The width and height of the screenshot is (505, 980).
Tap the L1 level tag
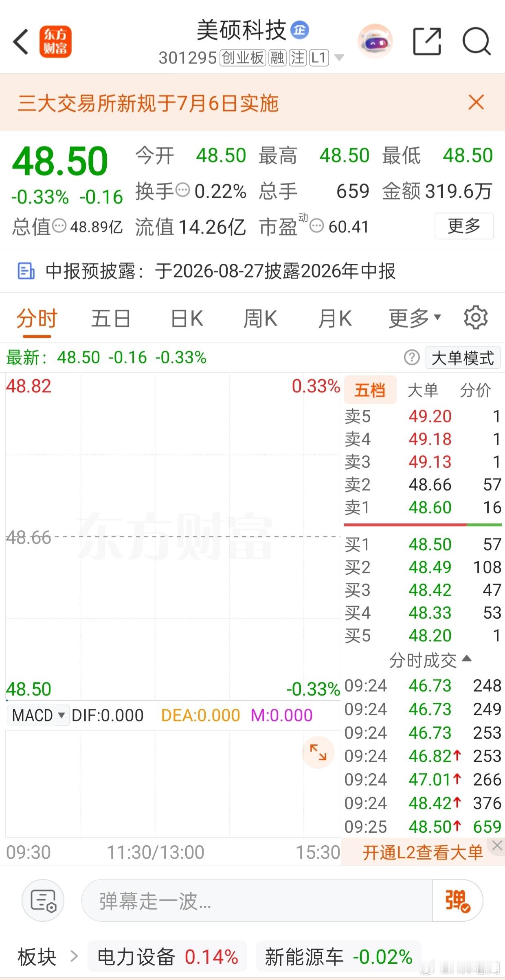click(319, 58)
